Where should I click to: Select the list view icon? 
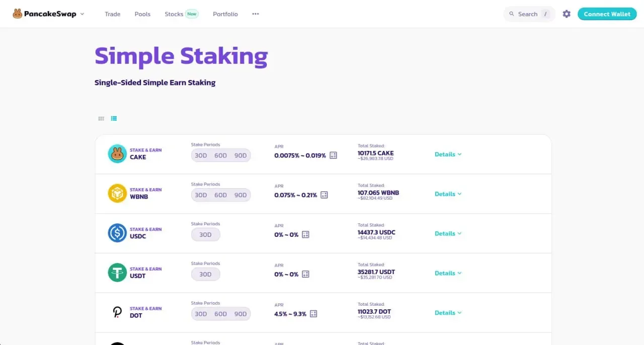pyautogui.click(x=114, y=119)
